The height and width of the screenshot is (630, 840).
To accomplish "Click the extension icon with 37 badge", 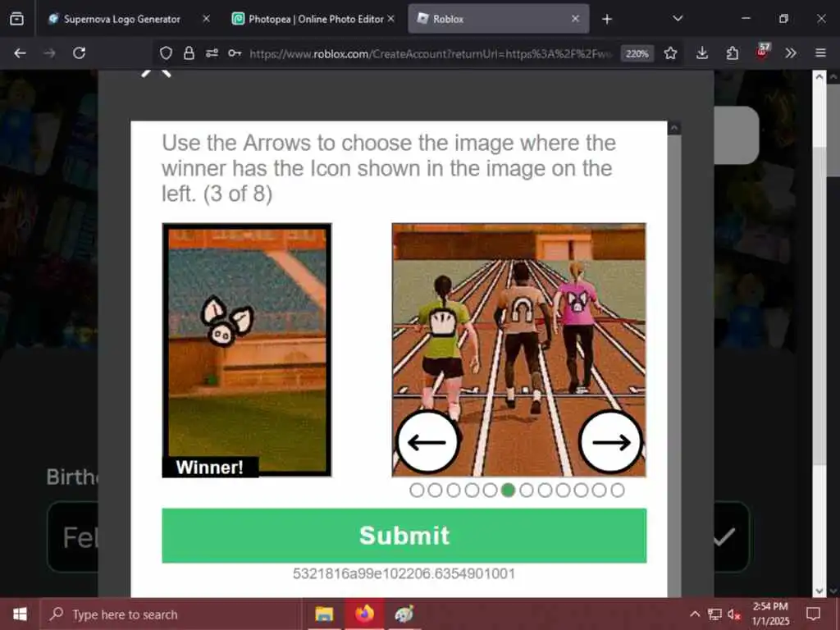I will [762, 52].
